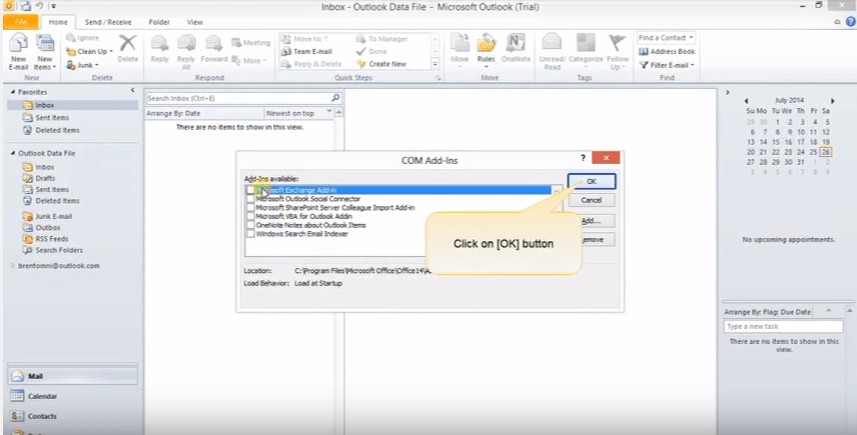Toggle Microsoft VBA for Outlook Addin checkbox
This screenshot has height=435, width=857.
tap(250, 216)
